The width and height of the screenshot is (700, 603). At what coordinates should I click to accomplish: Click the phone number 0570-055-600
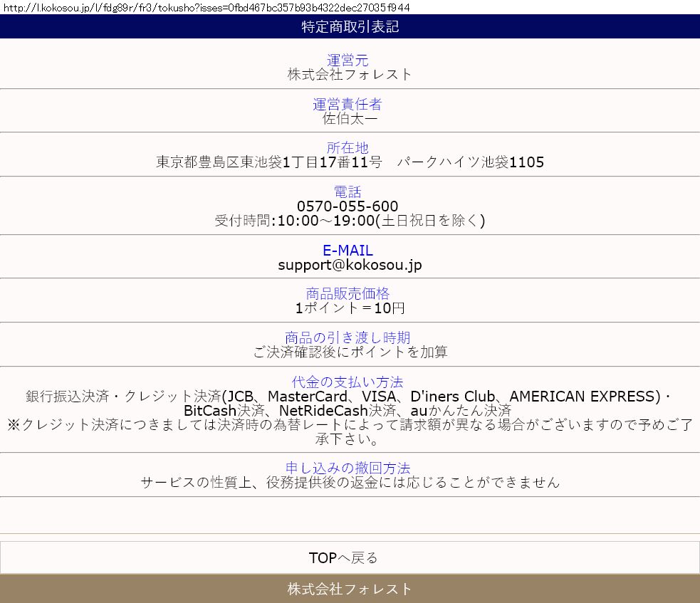(348, 206)
